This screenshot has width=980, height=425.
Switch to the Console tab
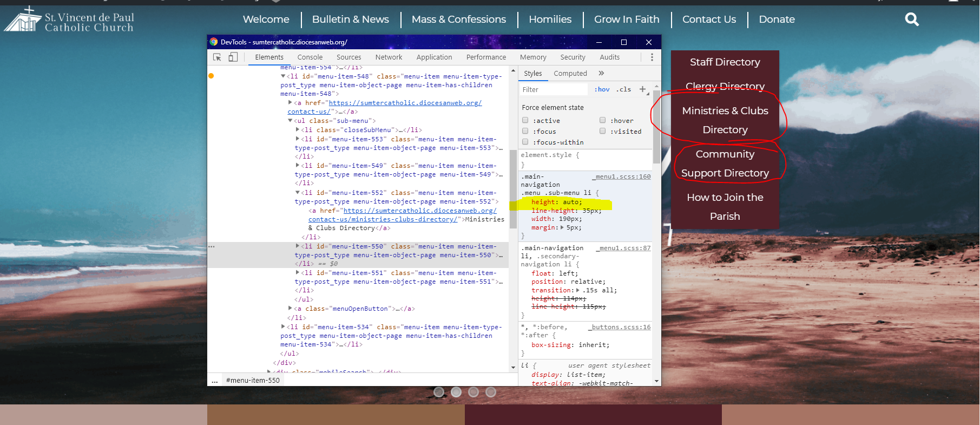tap(310, 57)
